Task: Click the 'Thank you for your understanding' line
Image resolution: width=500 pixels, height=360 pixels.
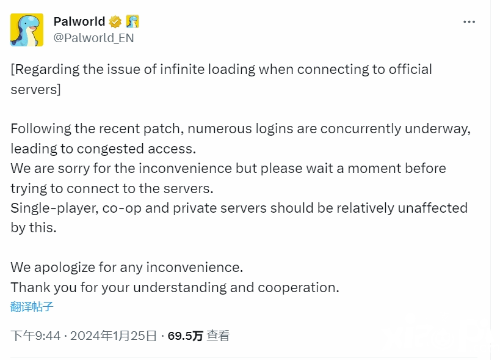Action: pyautogui.click(x=175, y=287)
